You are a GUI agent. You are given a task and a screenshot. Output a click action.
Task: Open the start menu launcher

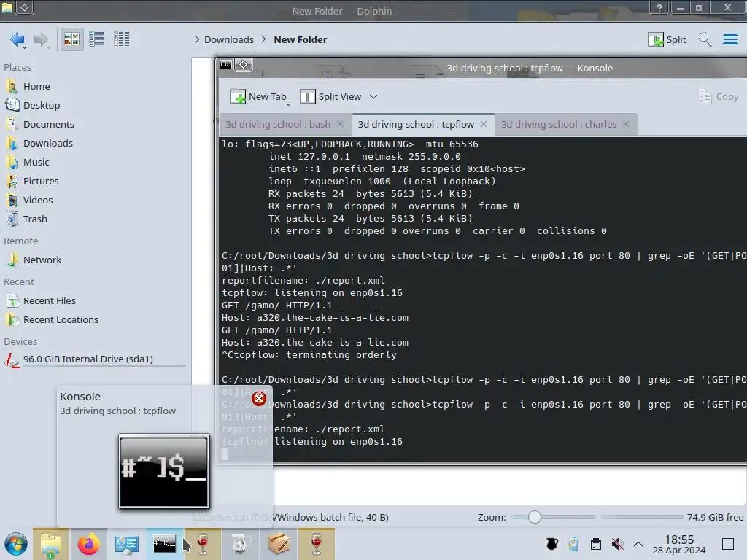coord(16,544)
